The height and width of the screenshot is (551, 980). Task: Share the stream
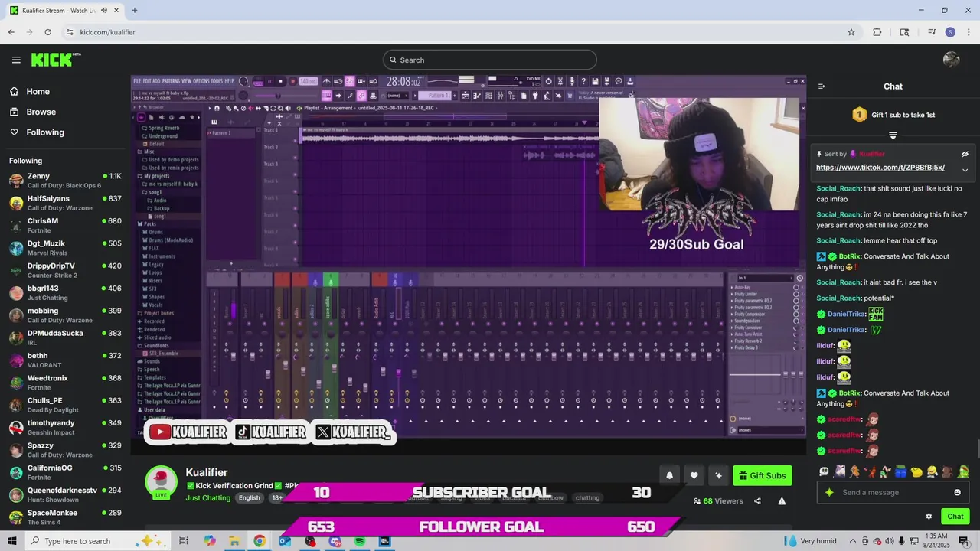[x=757, y=501]
